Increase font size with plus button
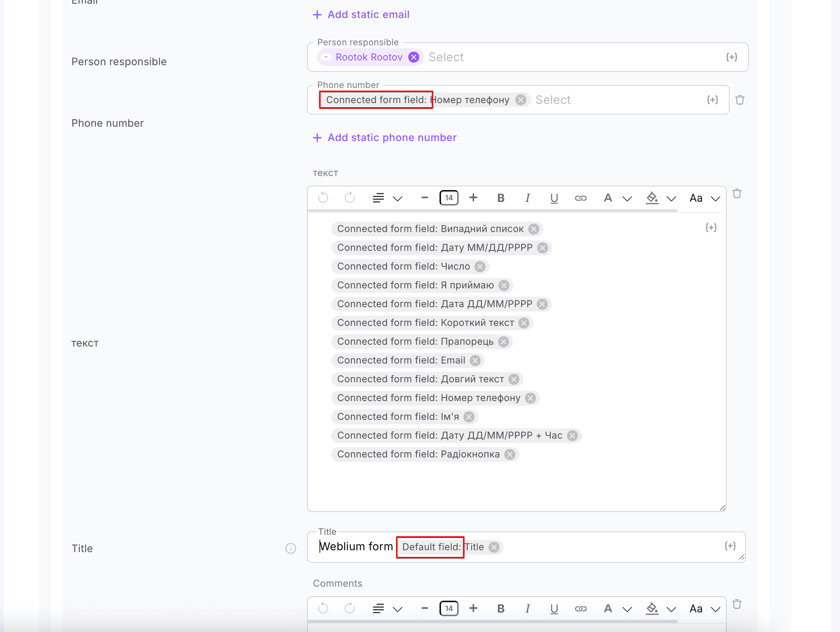Screen dimensions: 840x632 473,198
